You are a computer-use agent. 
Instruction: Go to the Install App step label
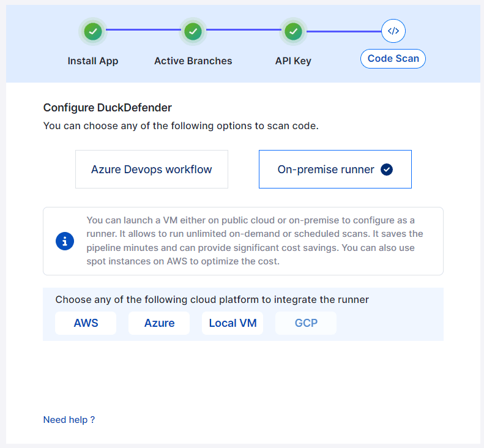[x=93, y=61]
